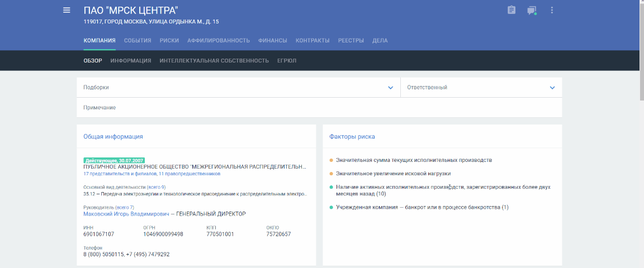
Task: Open the ФИНАНСЫ tab
Action: click(273, 41)
